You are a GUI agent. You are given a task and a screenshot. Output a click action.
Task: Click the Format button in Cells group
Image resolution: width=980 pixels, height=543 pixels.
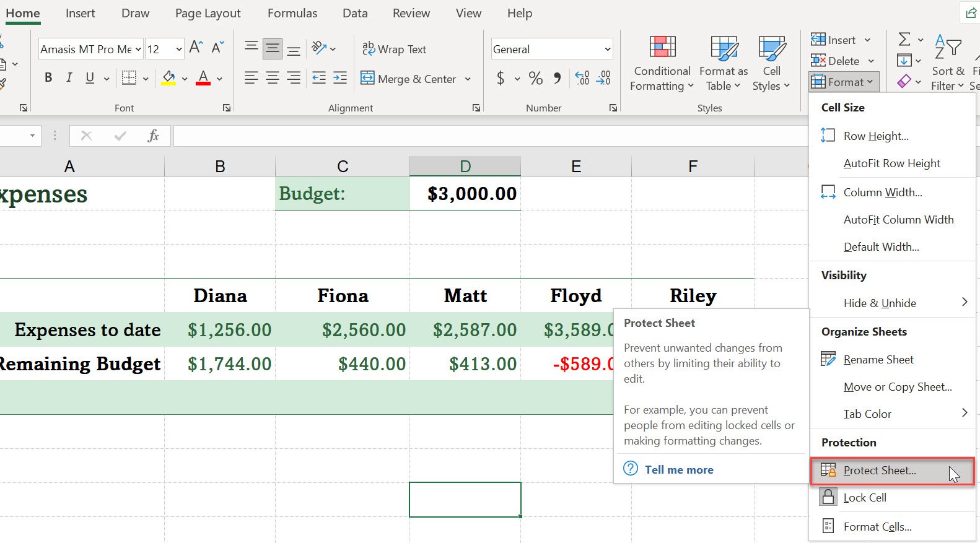[844, 82]
